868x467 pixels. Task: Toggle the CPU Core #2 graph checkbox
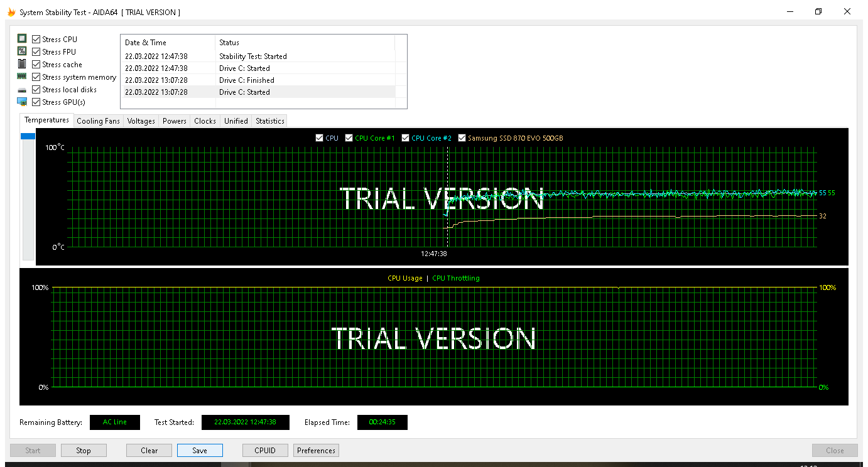point(406,138)
